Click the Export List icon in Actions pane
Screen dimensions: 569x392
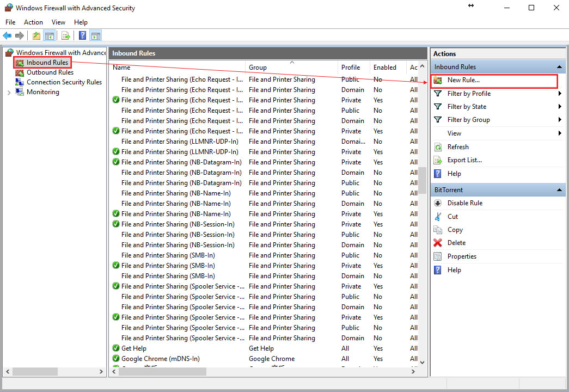pos(438,160)
